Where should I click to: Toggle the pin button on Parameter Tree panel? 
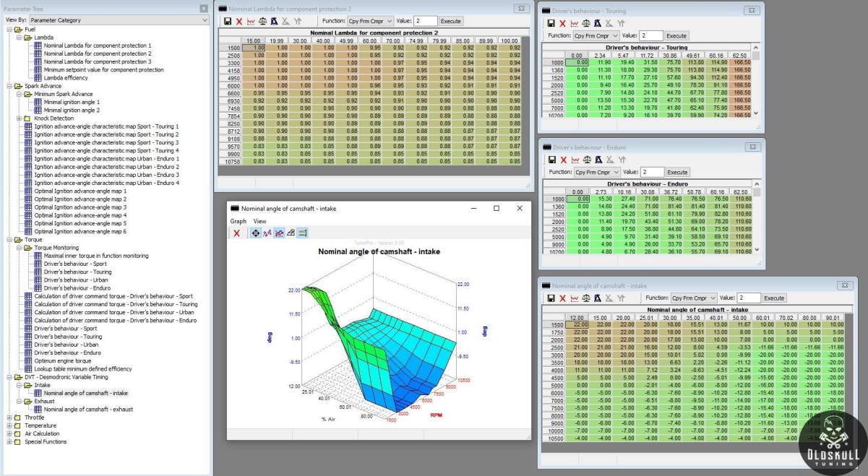pos(205,9)
